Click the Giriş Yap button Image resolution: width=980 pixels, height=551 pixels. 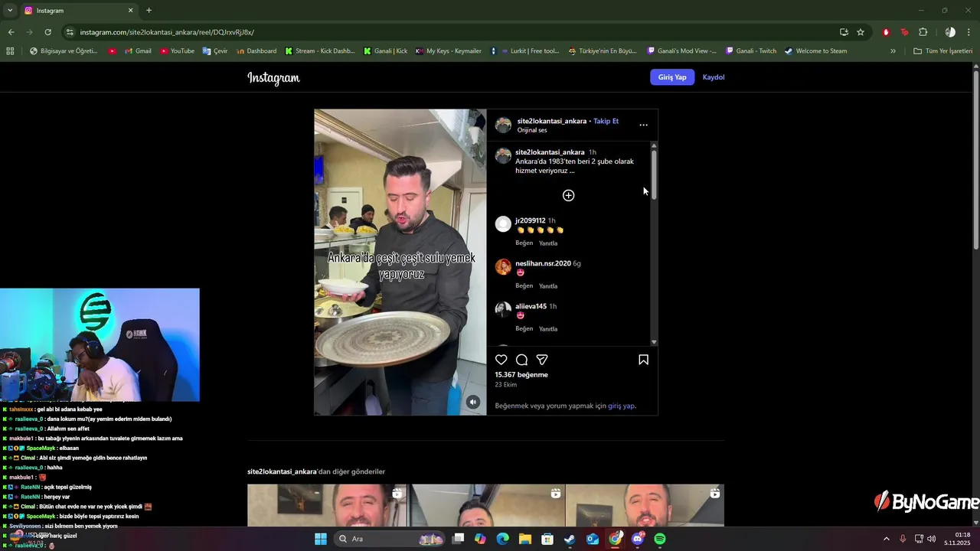point(672,77)
